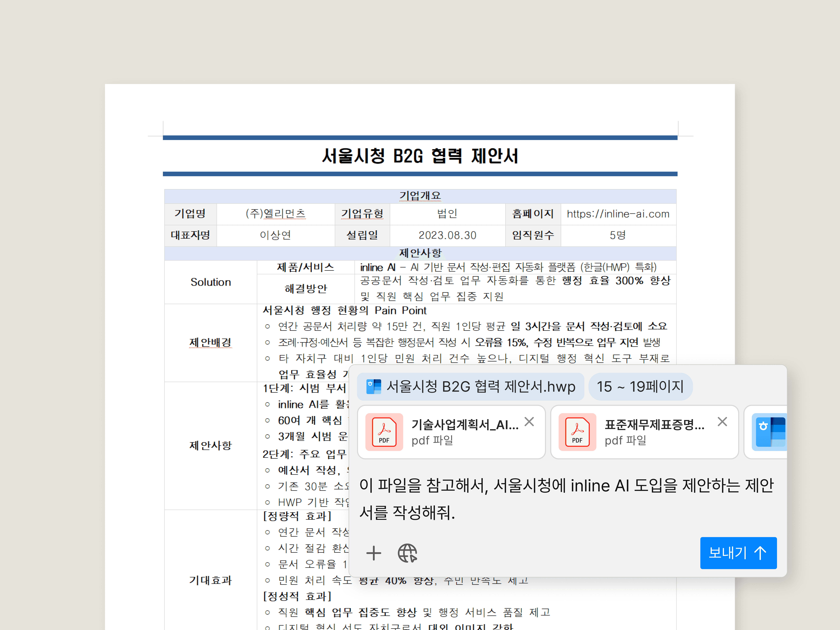Click the 보내기 send button
840x630 pixels.
coord(738,553)
